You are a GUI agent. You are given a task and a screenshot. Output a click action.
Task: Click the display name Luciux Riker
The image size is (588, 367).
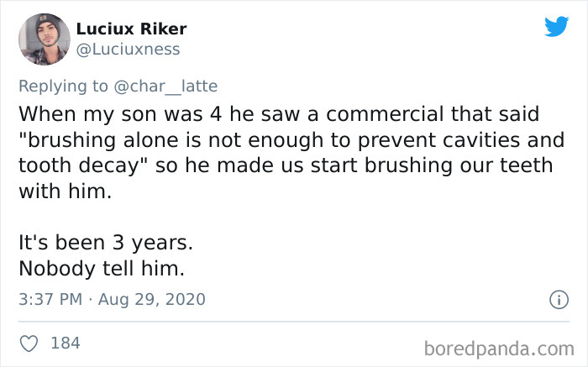(131, 29)
